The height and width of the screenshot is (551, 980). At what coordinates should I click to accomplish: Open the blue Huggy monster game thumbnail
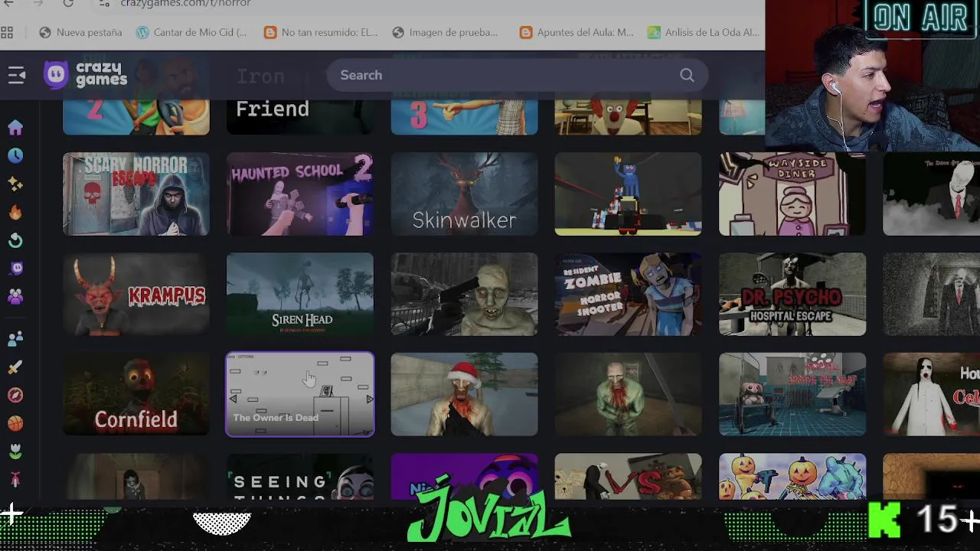coord(628,194)
